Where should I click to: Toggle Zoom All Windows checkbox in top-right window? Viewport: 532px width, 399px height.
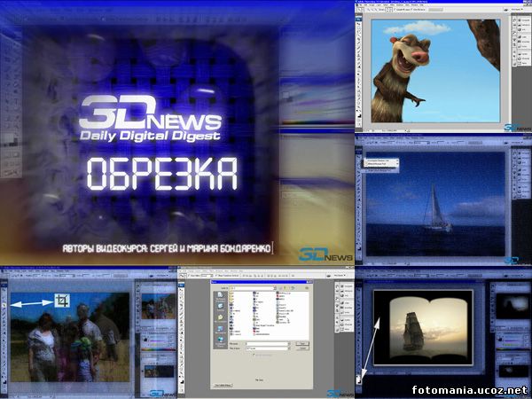[411, 10]
